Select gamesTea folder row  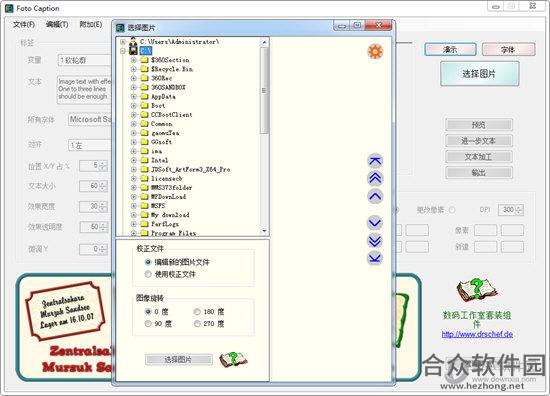point(165,133)
